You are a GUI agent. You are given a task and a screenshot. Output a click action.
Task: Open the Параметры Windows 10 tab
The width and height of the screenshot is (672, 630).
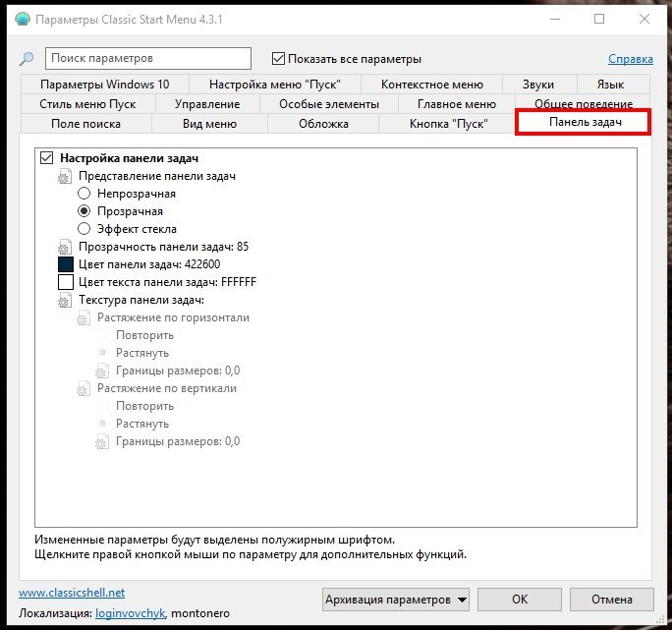point(105,85)
